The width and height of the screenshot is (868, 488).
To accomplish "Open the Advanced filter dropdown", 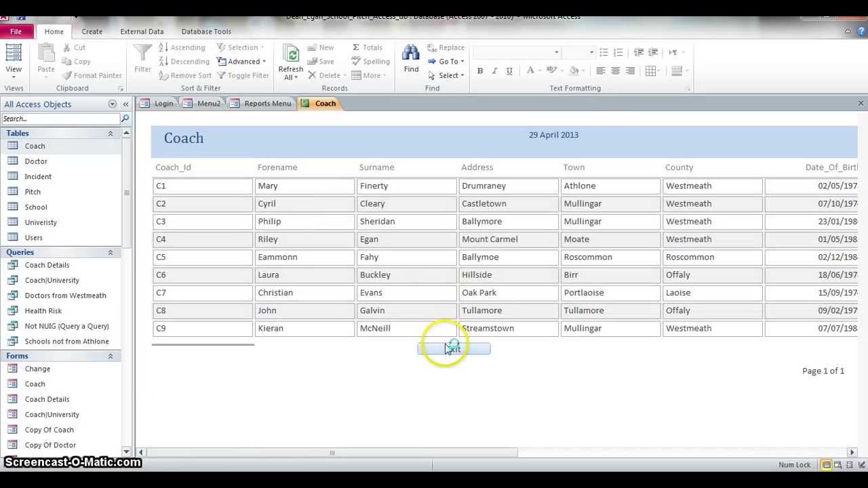I will coord(242,61).
